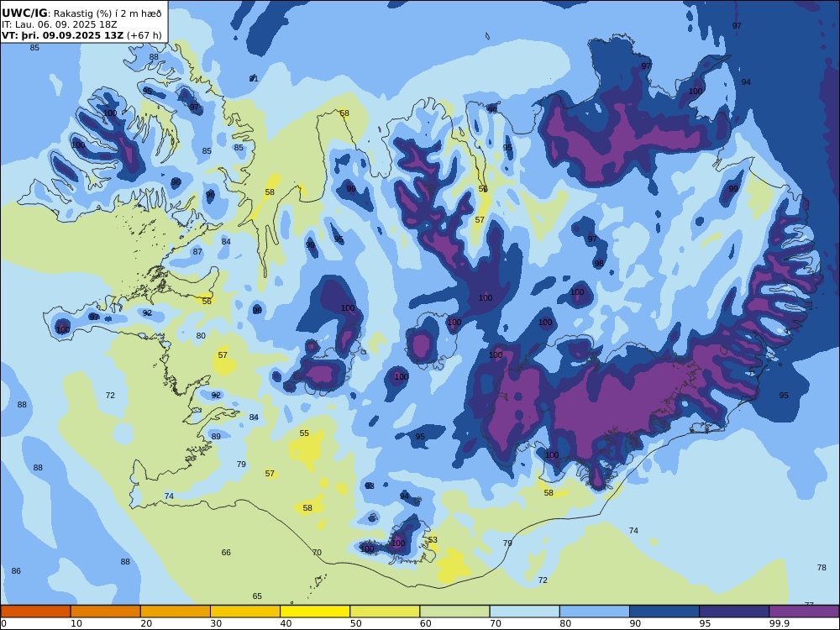Click the '99.9' legend scale label
Viewport: 840px width, 630px height.
click(780, 623)
